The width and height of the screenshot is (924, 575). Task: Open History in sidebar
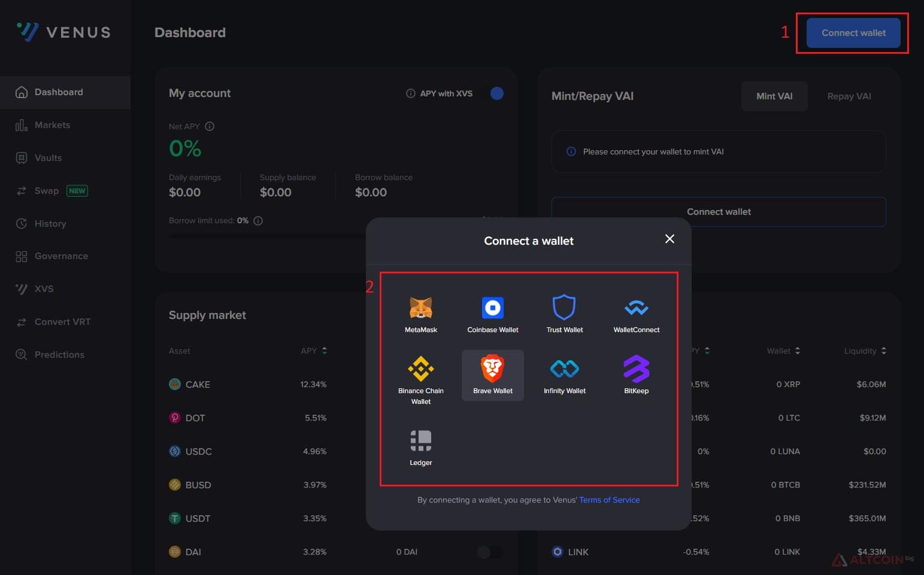click(65, 223)
